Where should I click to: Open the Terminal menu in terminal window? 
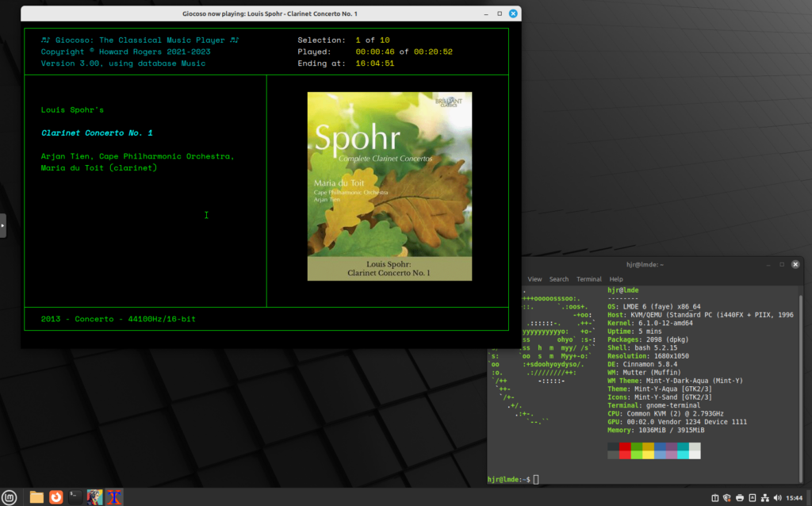point(589,279)
